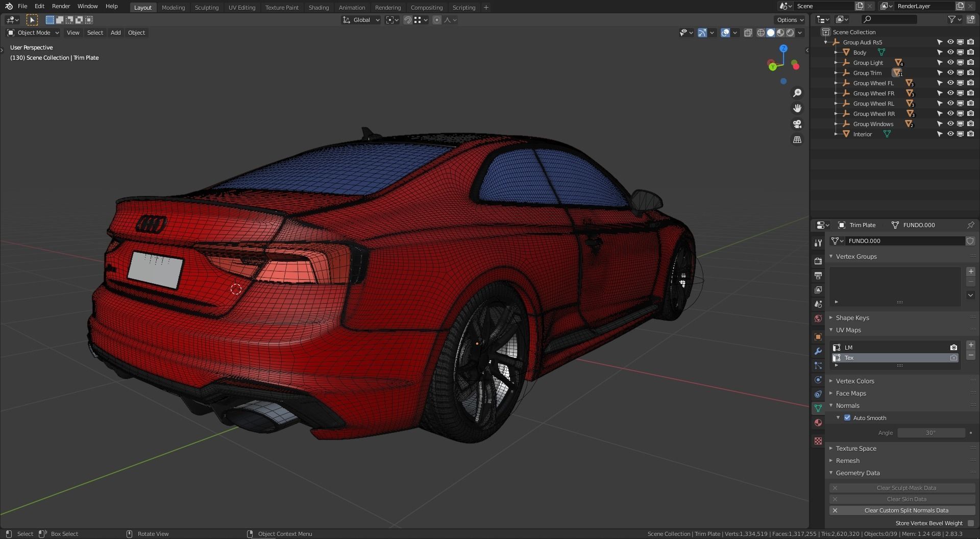980x539 pixels.
Task: Uncheck Auto Smooth checkbox
Action: 847,418
